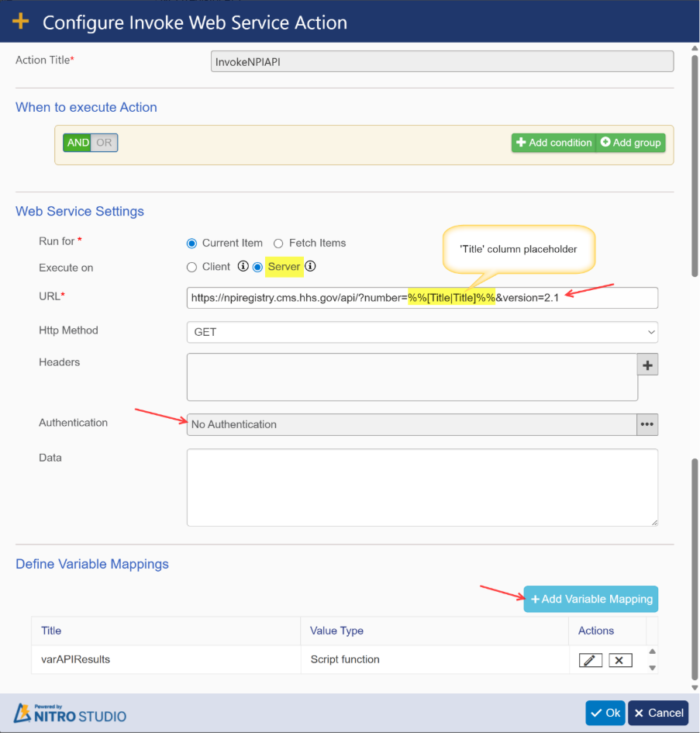Click the pencil edit icon for varAPIResults
Image resolution: width=700 pixels, height=733 pixels.
coord(590,660)
